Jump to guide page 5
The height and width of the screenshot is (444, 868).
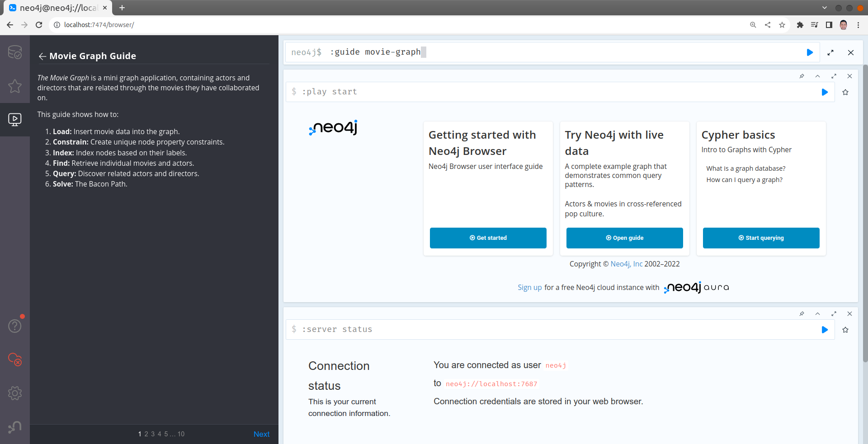166,434
